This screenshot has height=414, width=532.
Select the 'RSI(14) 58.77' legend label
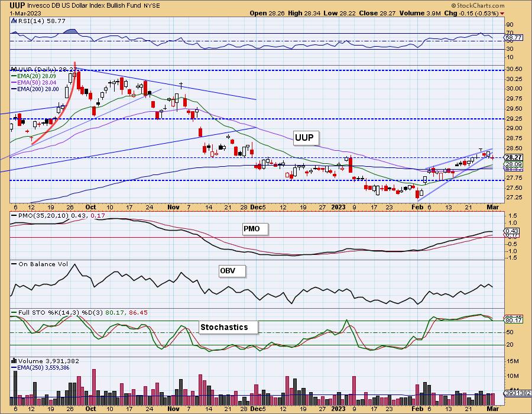coord(41,21)
